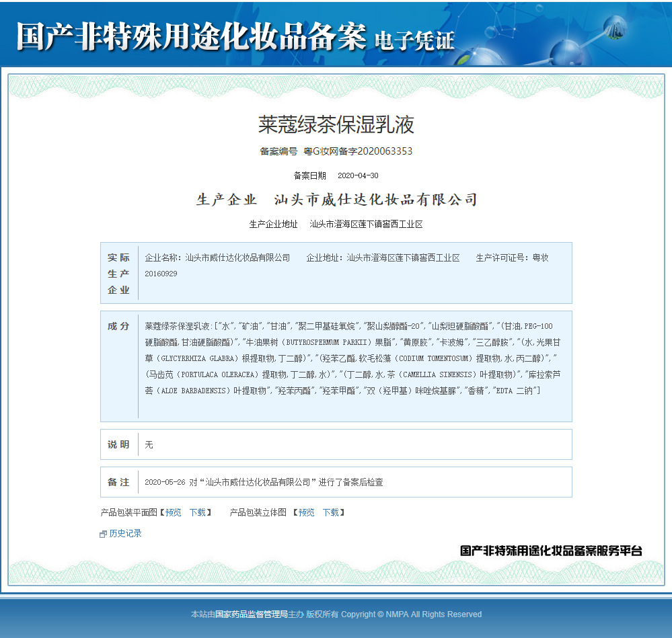Preview the 产品包装平面图 image
This screenshot has width=672, height=638.
click(x=173, y=512)
